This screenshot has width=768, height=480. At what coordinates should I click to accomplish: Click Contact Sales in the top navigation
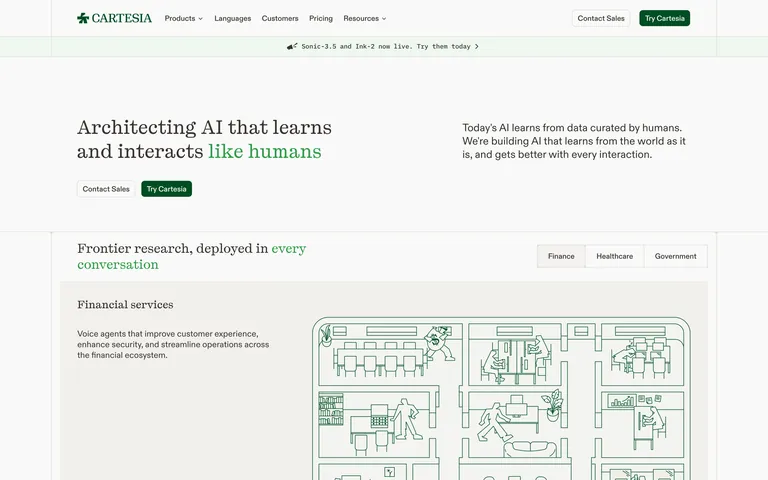pyautogui.click(x=601, y=18)
